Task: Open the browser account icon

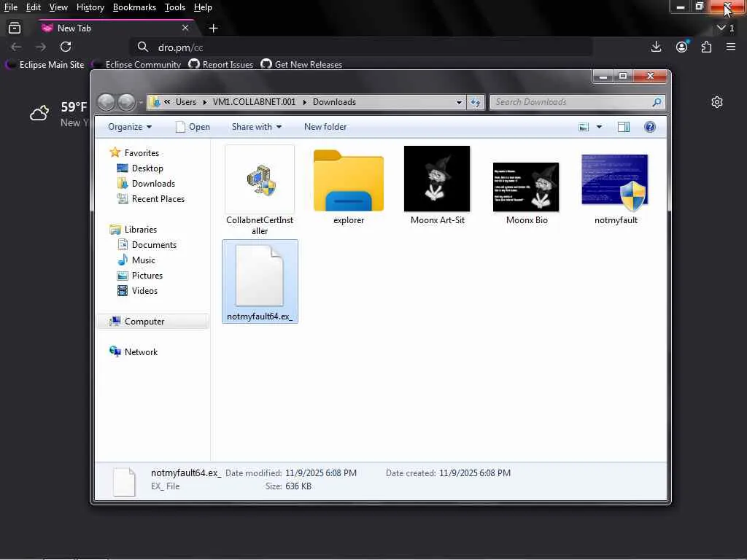Action: click(682, 47)
